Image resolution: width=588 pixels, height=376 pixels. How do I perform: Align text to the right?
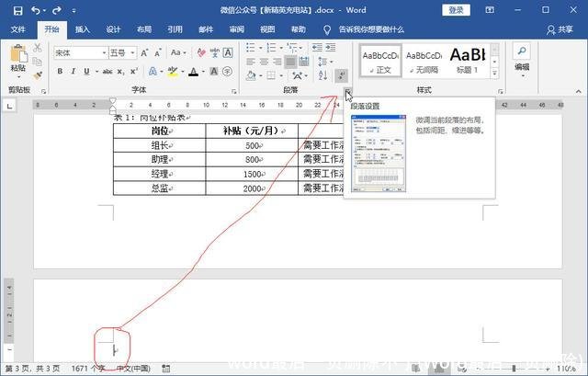(277, 62)
